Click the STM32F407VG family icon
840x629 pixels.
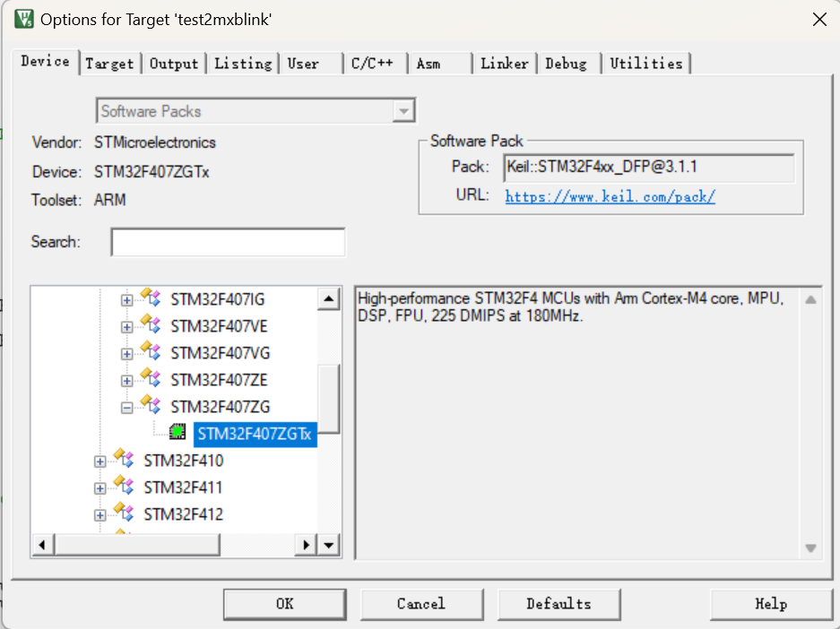151,351
